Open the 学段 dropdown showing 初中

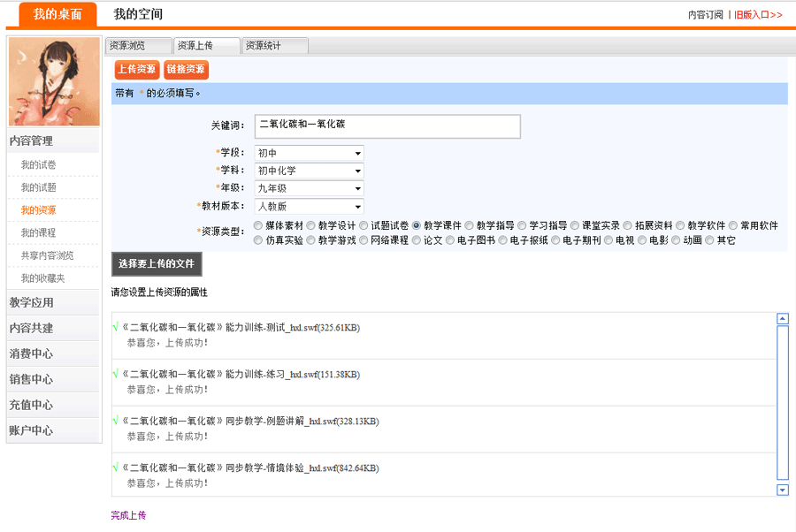point(309,153)
